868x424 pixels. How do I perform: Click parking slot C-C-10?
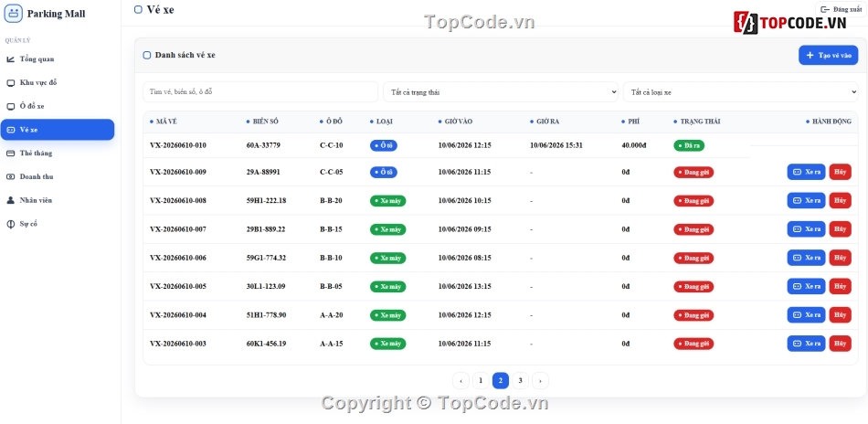pyautogui.click(x=331, y=145)
